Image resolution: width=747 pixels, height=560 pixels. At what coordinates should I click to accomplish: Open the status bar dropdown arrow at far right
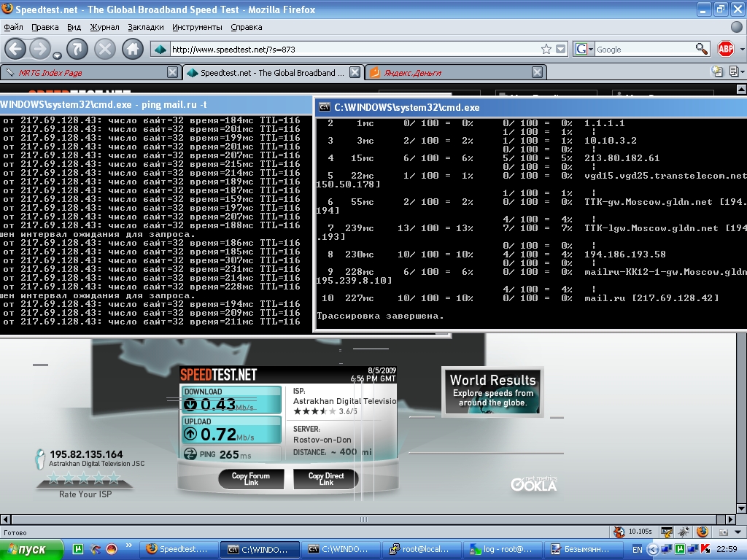[x=738, y=532]
